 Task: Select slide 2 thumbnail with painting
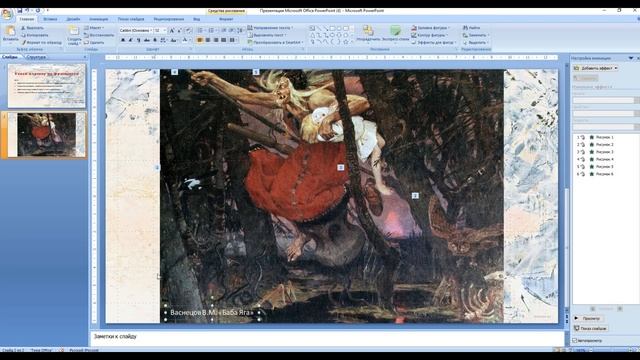[47, 135]
